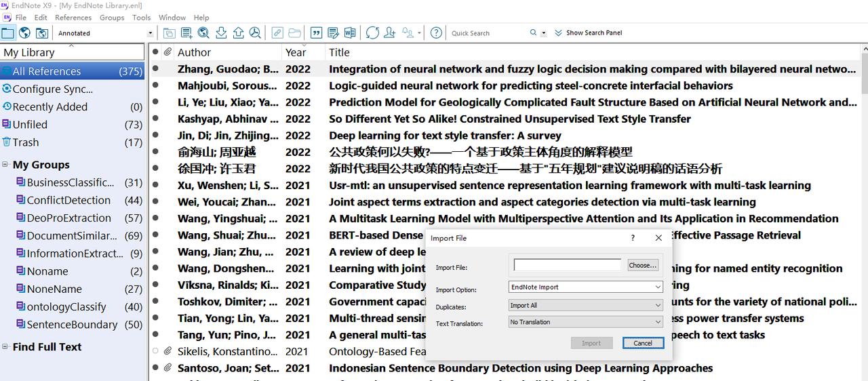Image resolution: width=868 pixels, height=381 pixels.
Task: Click the Sync Library toolbar icon
Action: 372,33
